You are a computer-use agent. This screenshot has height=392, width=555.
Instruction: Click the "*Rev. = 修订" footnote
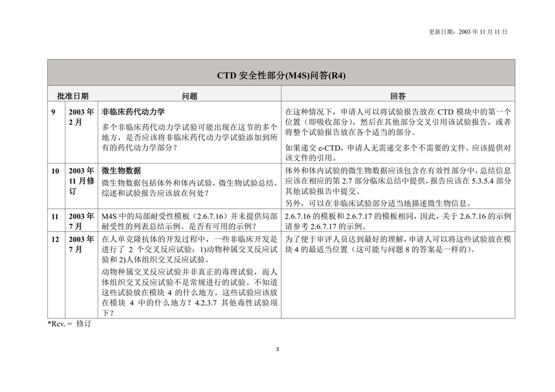(x=69, y=323)
